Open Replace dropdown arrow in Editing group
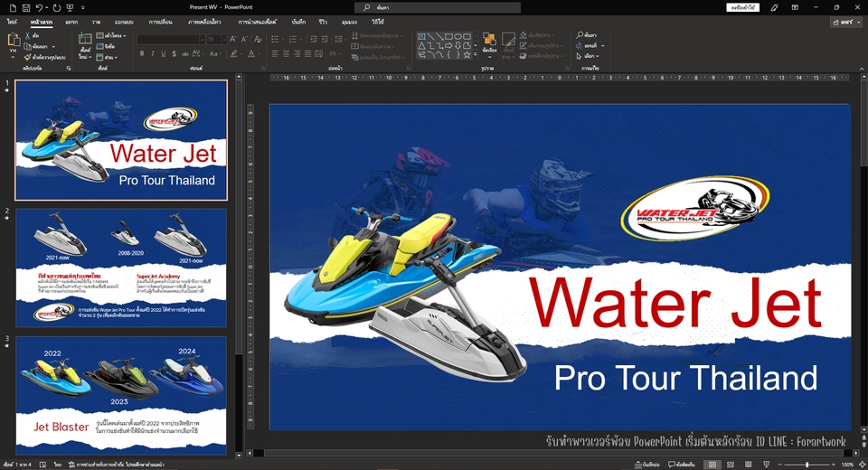868x470 pixels. [x=603, y=46]
